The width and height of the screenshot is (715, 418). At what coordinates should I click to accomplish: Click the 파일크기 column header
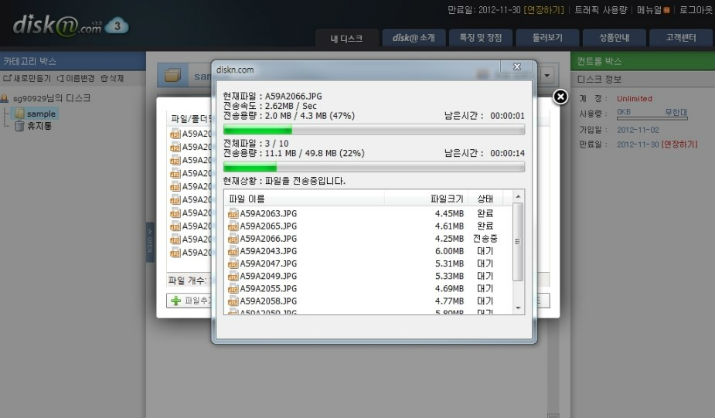[x=426, y=199]
